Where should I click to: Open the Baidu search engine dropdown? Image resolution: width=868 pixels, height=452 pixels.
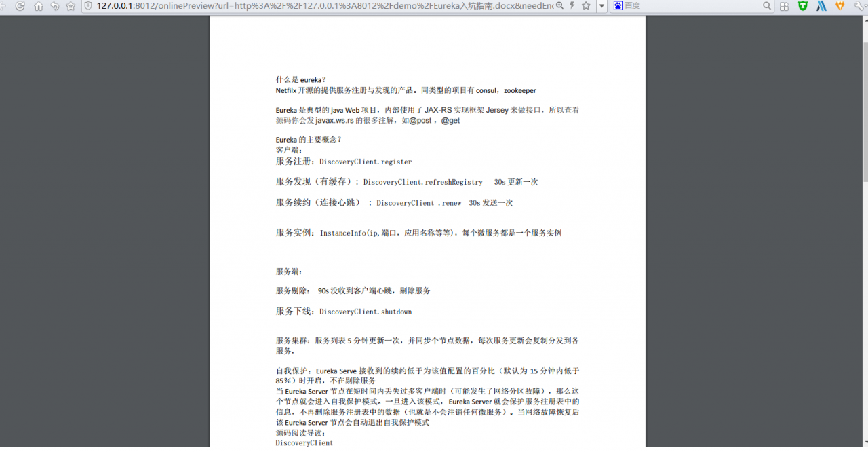(617, 5)
